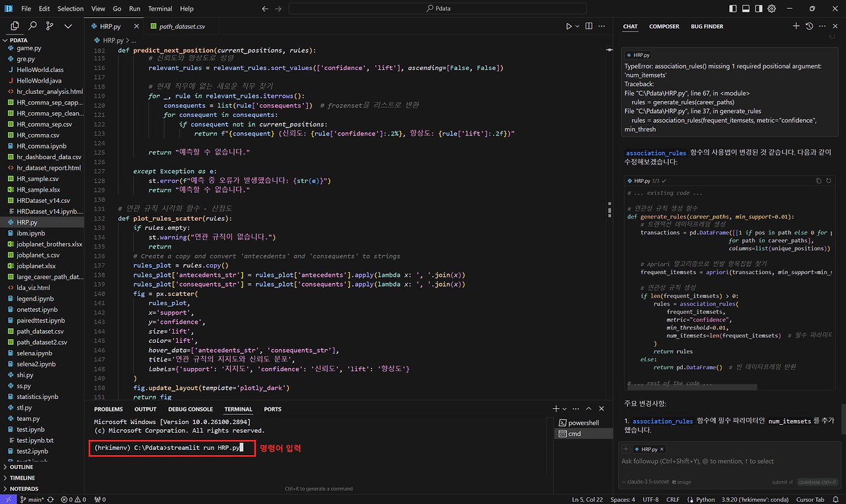Click the Ask followup chat input
The height and width of the screenshot is (504, 846).
click(730, 461)
